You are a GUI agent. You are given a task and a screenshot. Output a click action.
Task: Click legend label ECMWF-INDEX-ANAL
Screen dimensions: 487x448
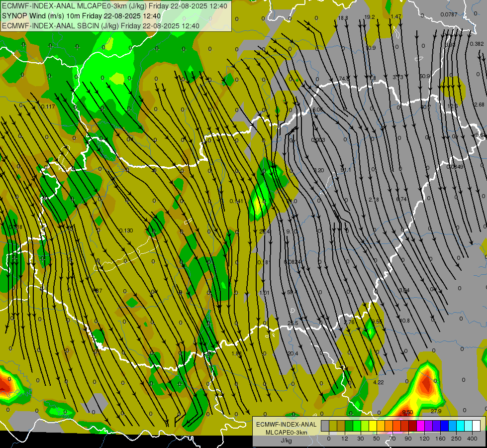coord(286,425)
